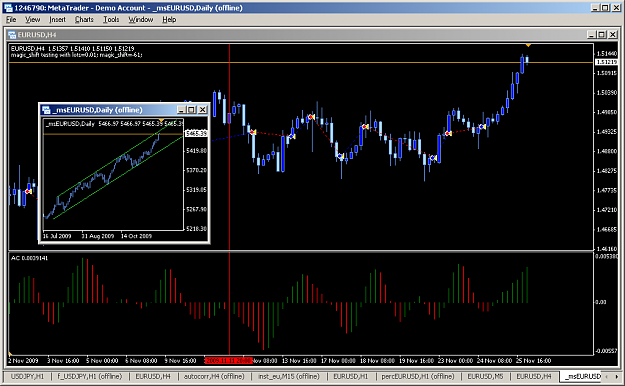This screenshot has height=386, width=625.
Task: Click the EURUSD,H4 OHLC header text
Action: [73, 49]
